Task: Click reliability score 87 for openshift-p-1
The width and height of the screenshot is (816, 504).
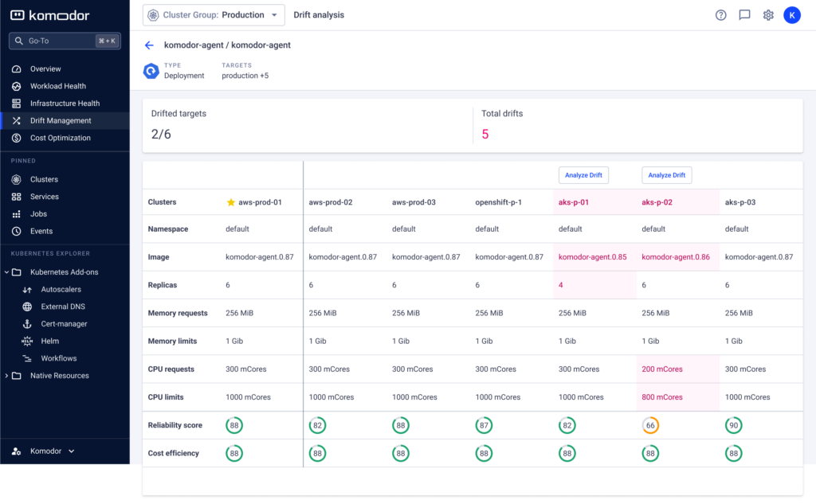Action: point(484,425)
